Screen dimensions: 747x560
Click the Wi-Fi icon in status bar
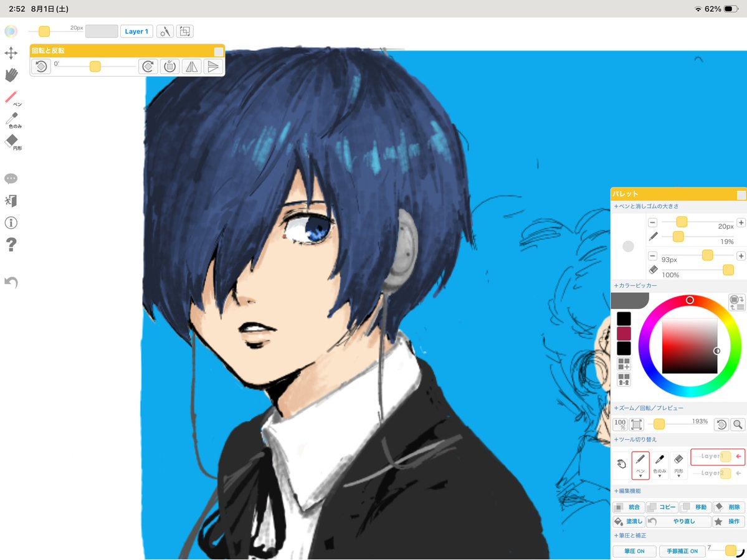pos(698,9)
